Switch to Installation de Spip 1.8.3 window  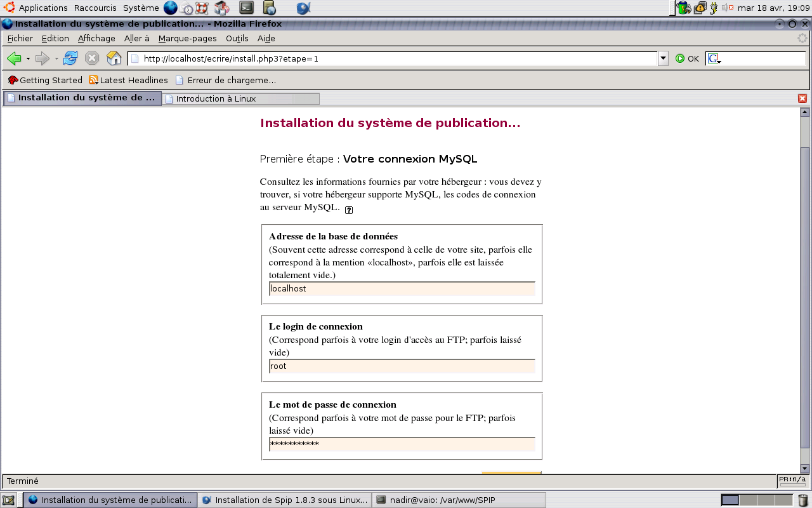pyautogui.click(x=285, y=500)
